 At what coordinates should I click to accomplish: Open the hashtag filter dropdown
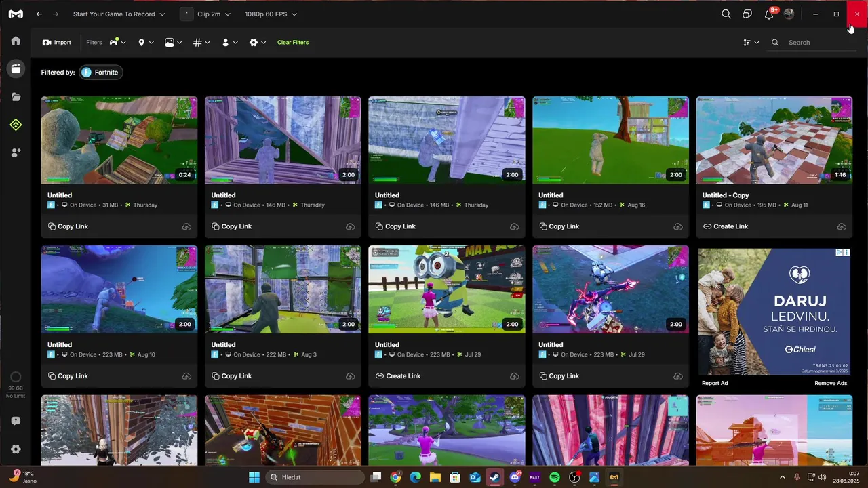201,42
